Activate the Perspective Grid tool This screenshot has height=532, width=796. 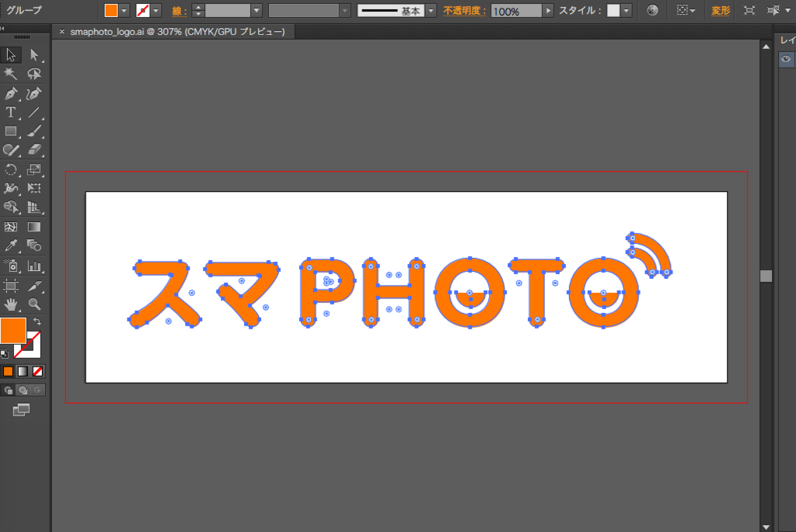point(34,207)
